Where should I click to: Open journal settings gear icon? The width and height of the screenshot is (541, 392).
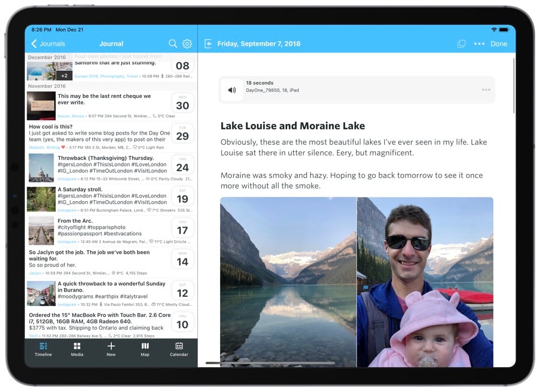pos(187,43)
